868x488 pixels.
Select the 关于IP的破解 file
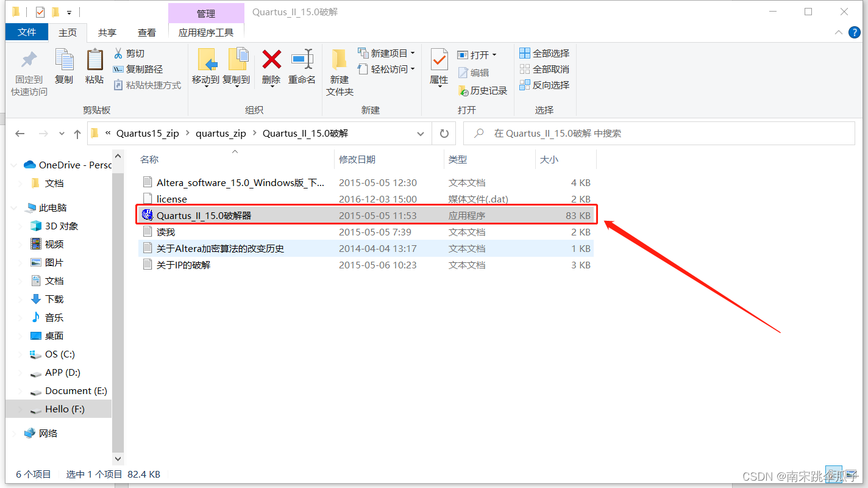(x=365, y=265)
